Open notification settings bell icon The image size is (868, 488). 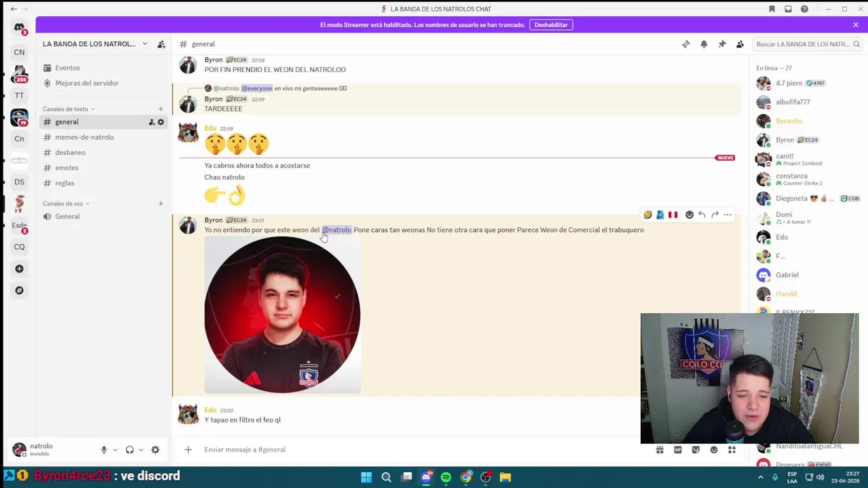[x=704, y=44]
